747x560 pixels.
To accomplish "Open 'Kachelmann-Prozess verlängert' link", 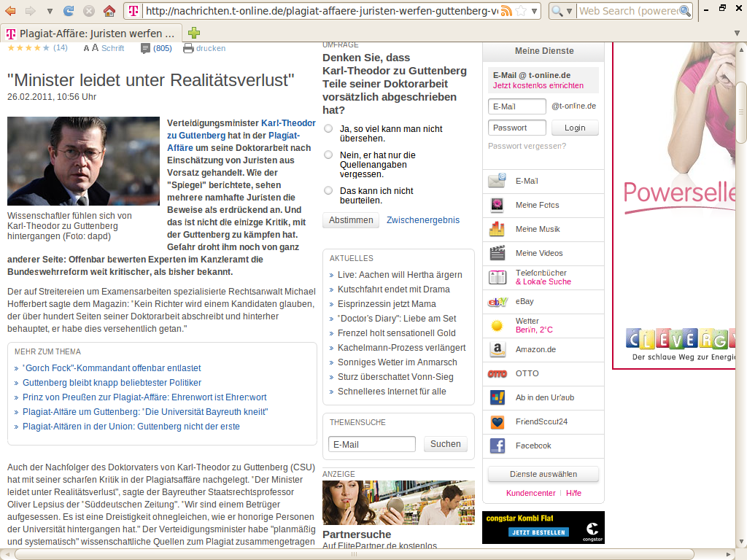I will point(402,348).
